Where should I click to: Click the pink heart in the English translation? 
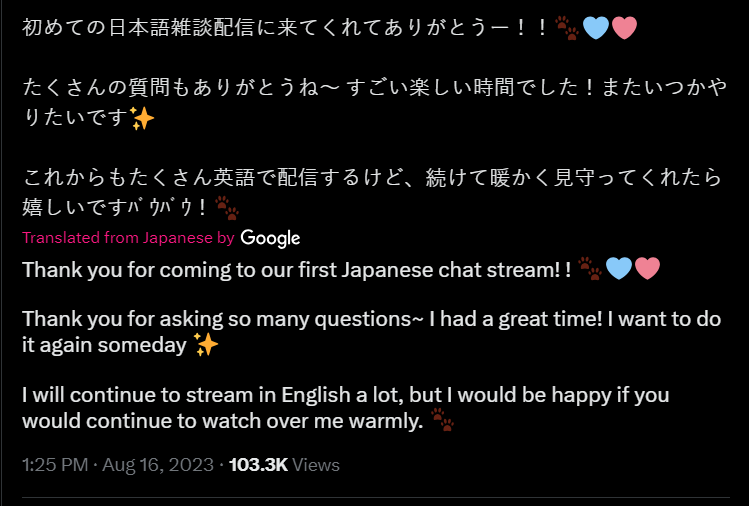(x=647, y=268)
